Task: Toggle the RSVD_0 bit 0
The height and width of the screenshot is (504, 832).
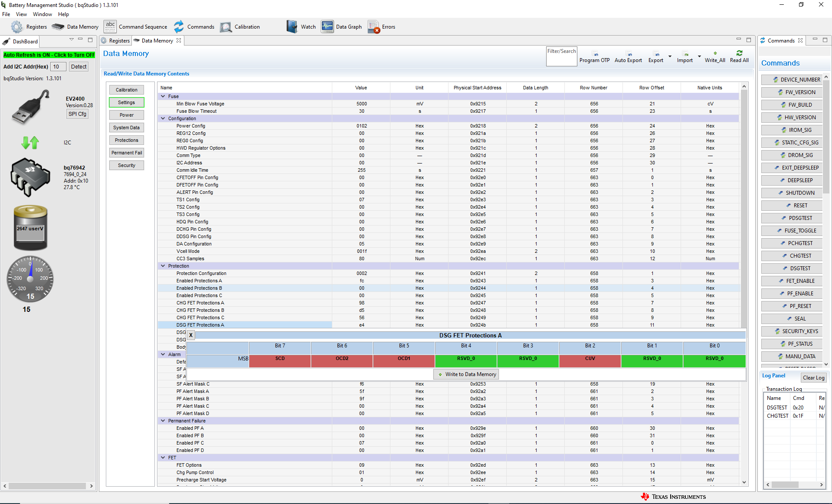Action: pos(714,361)
